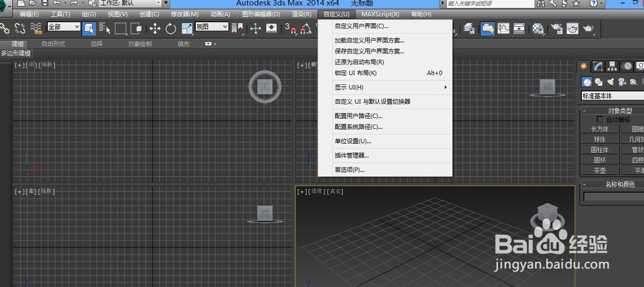Click Redo arrow in quick access toolbar

coord(74,3)
